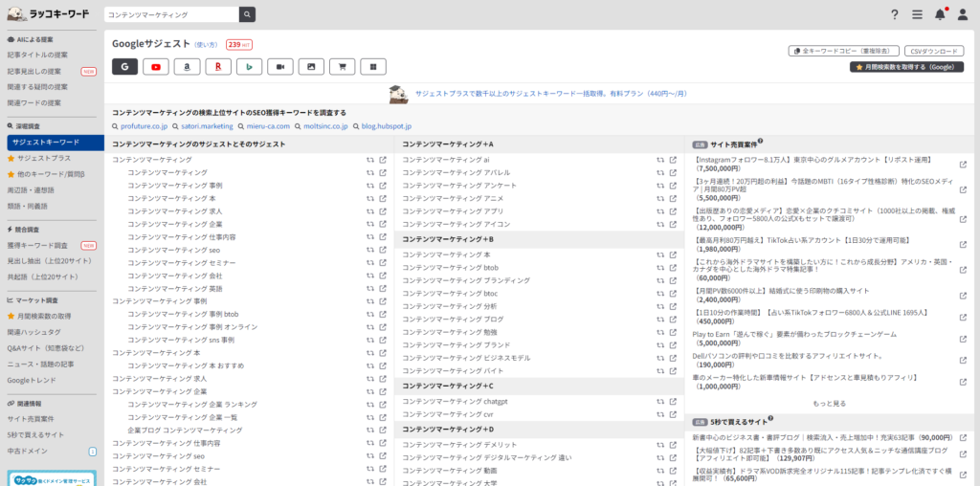
Task: Select the Google suggest source button
Action: 124,66
